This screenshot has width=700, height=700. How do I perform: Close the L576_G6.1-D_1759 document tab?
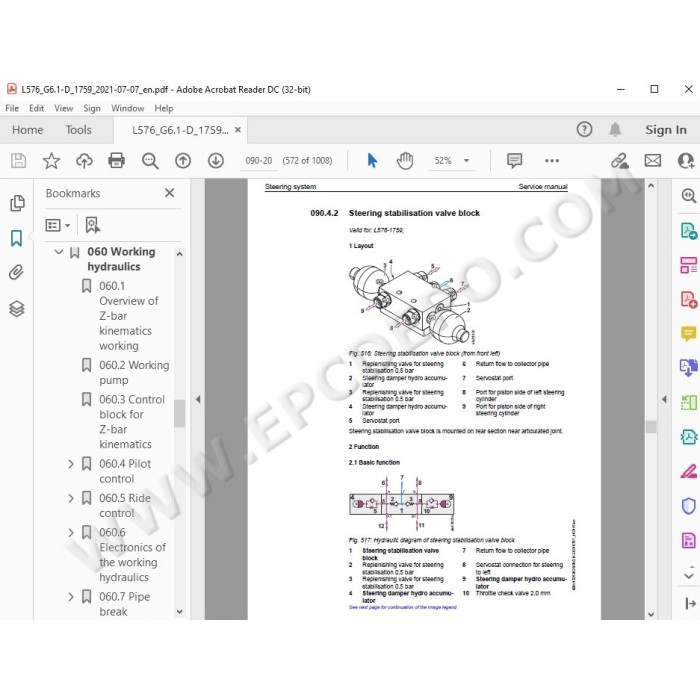[x=238, y=129]
